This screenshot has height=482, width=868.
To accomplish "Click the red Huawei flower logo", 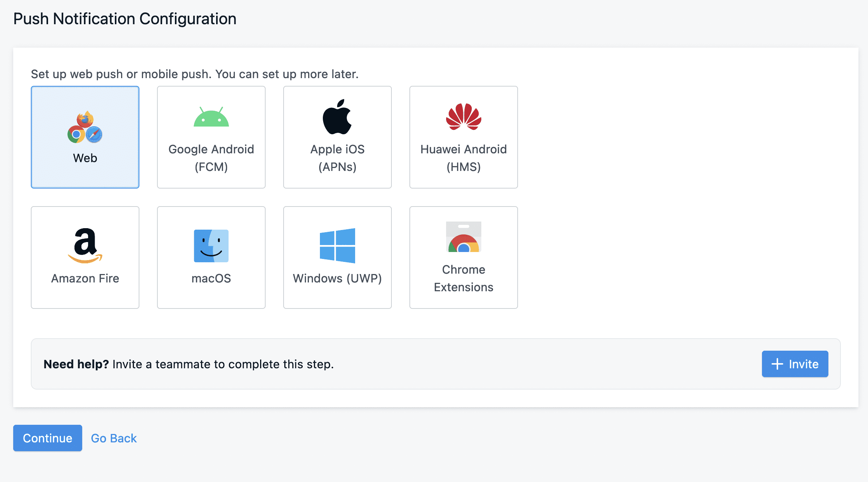I will point(463,117).
